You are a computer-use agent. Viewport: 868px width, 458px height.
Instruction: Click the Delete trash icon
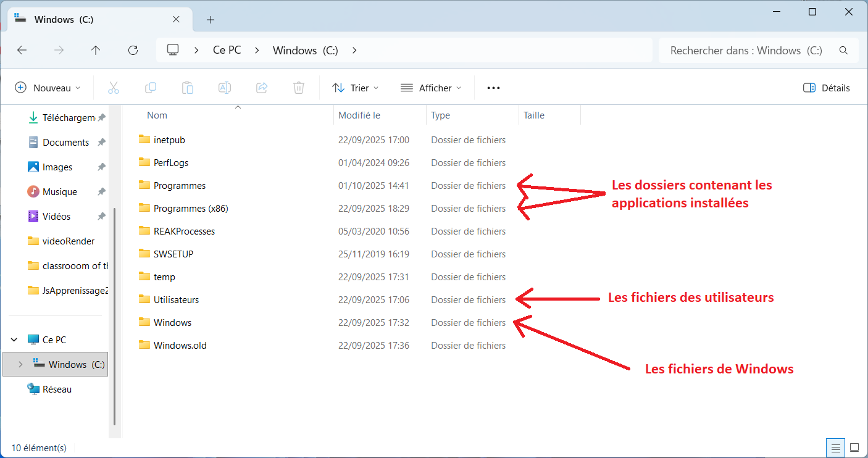pos(299,88)
